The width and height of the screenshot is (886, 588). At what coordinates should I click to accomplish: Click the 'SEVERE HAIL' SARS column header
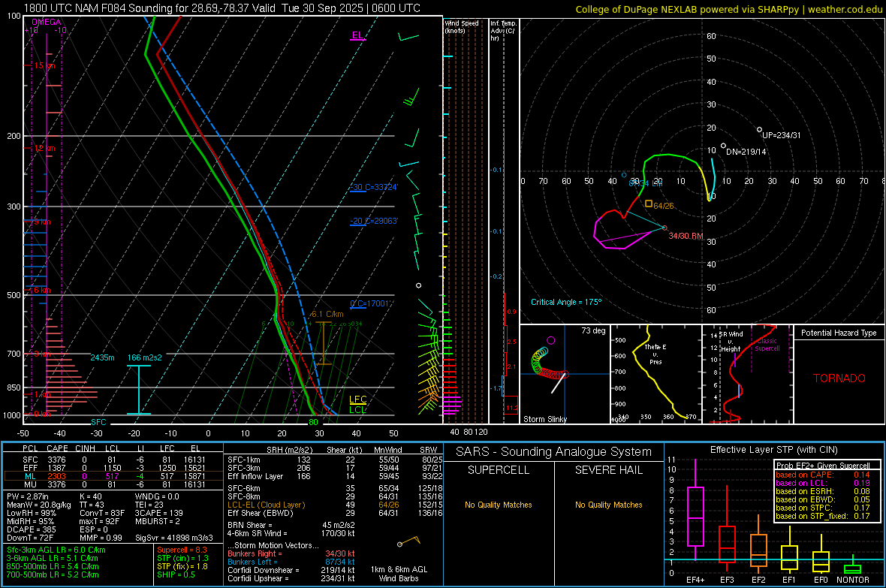pos(608,470)
